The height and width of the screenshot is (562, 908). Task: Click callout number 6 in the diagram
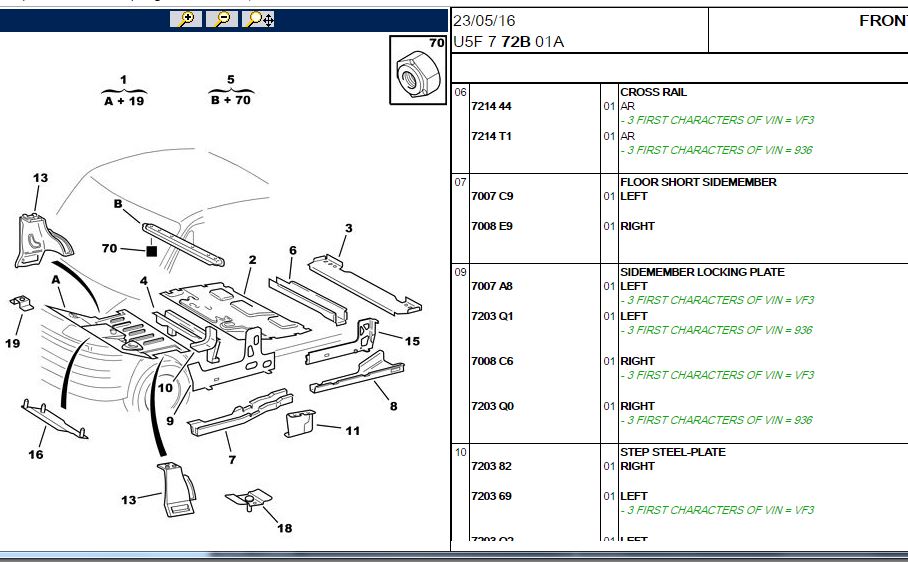(293, 250)
